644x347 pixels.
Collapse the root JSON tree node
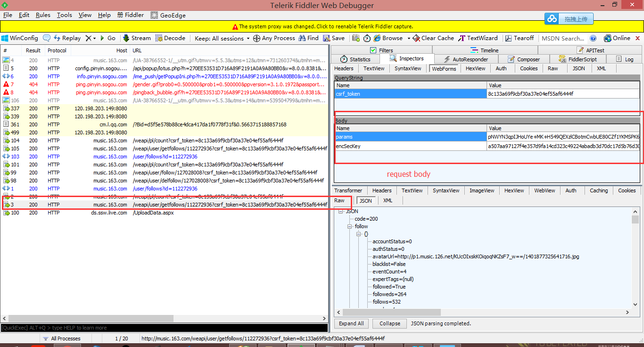pyautogui.click(x=341, y=211)
